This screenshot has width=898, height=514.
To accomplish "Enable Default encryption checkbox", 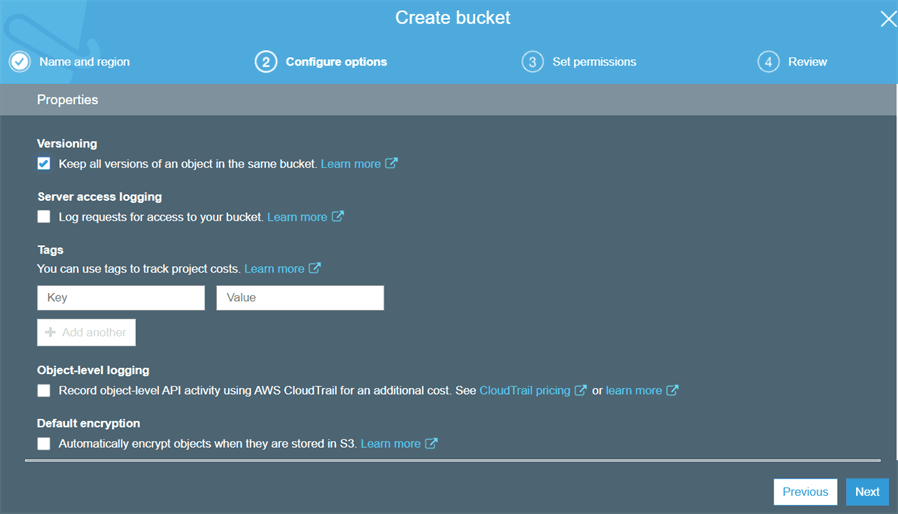I will coord(44,443).
